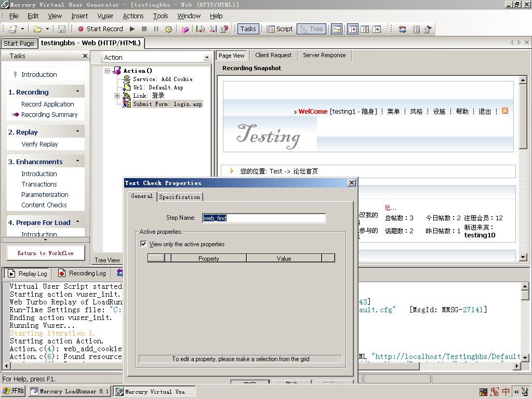
Task: Open the Tools menu
Action: click(161, 16)
